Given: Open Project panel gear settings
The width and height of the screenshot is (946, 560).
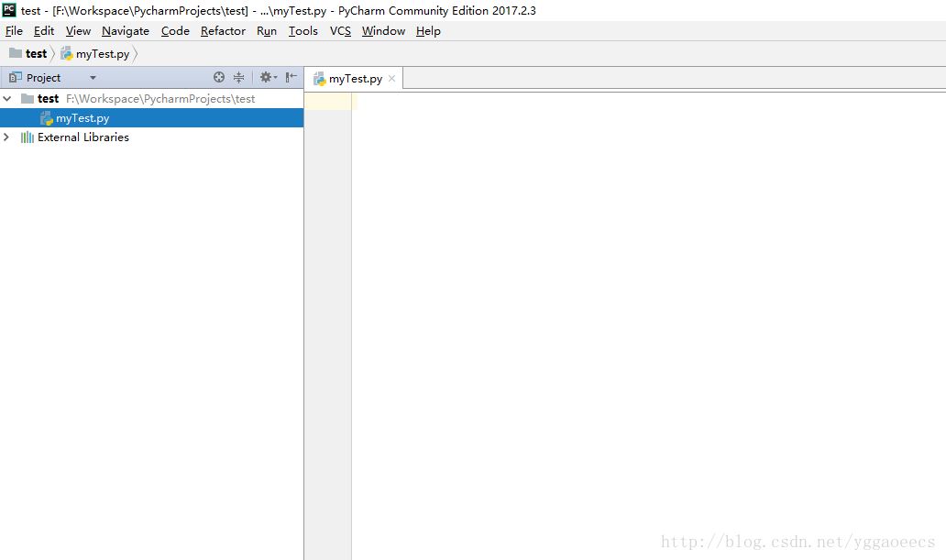Looking at the screenshot, I should [268, 77].
